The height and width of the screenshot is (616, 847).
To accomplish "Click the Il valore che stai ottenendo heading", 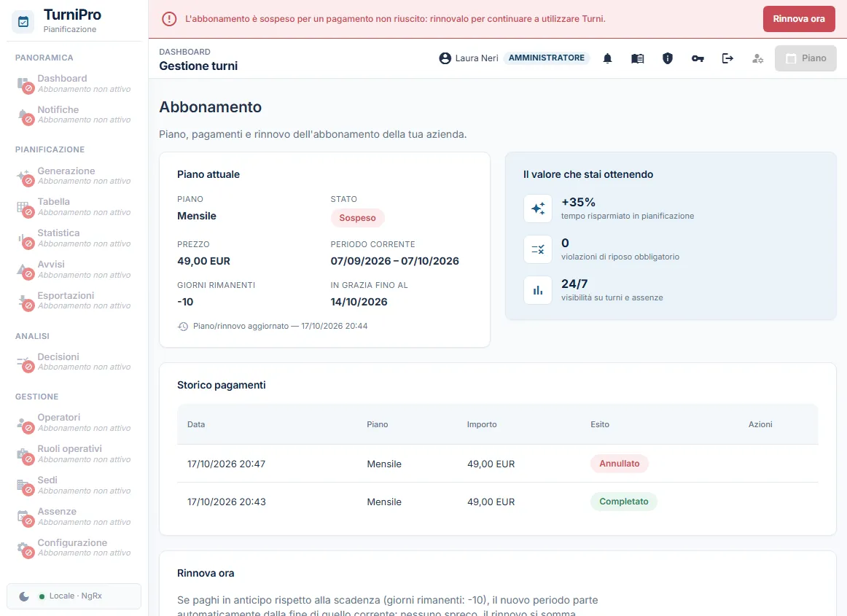I will click(588, 174).
